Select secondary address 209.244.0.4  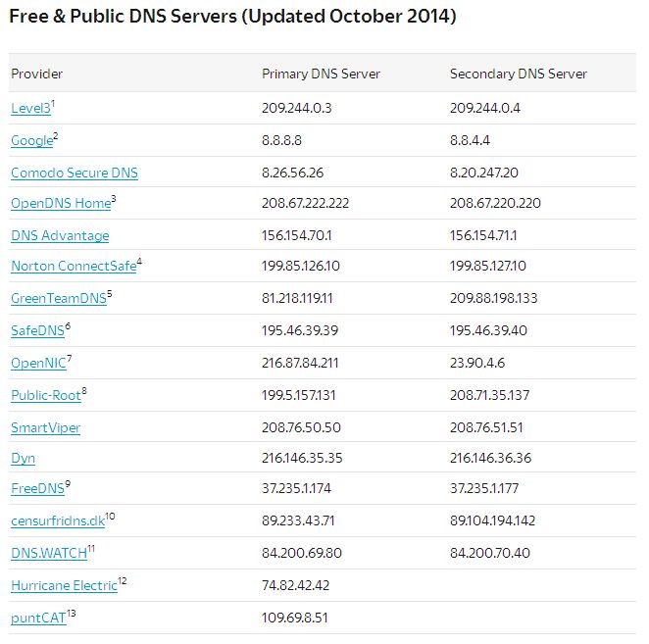(485, 108)
